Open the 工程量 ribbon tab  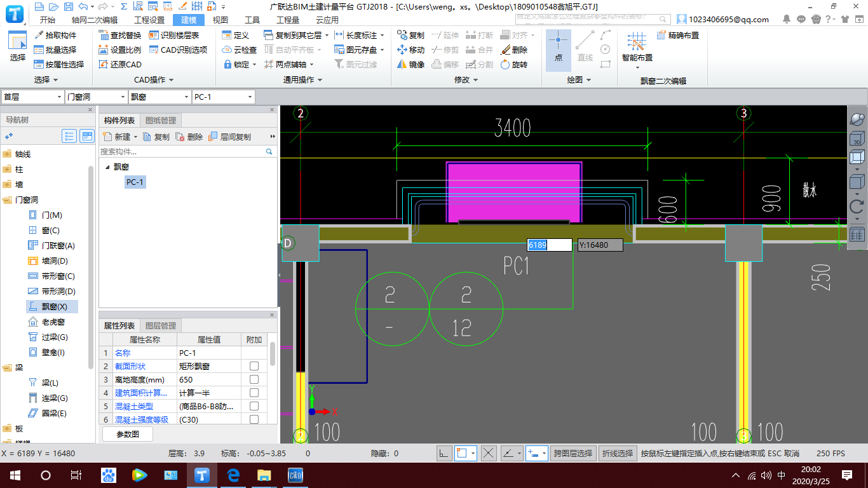point(288,20)
